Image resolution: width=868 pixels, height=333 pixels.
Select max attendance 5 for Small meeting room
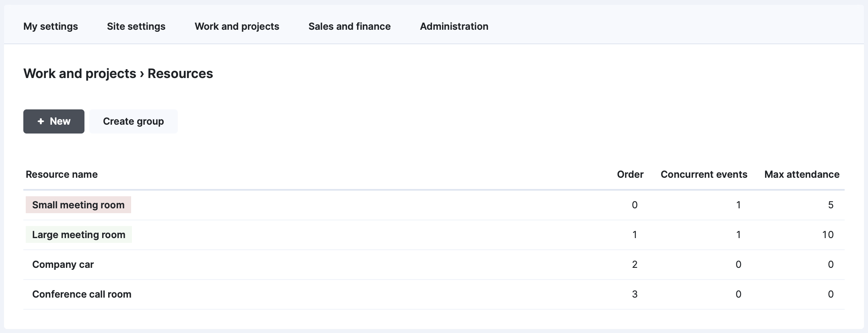pyautogui.click(x=831, y=205)
